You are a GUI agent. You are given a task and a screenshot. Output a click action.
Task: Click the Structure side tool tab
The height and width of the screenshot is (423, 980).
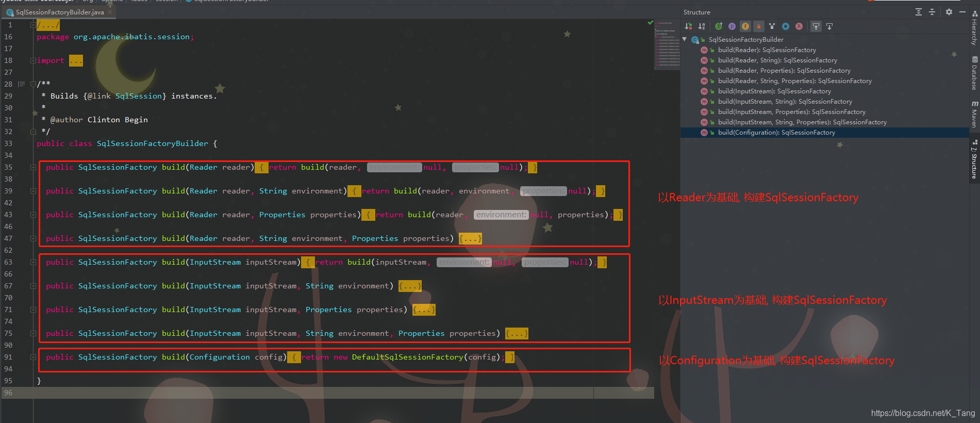(974, 159)
